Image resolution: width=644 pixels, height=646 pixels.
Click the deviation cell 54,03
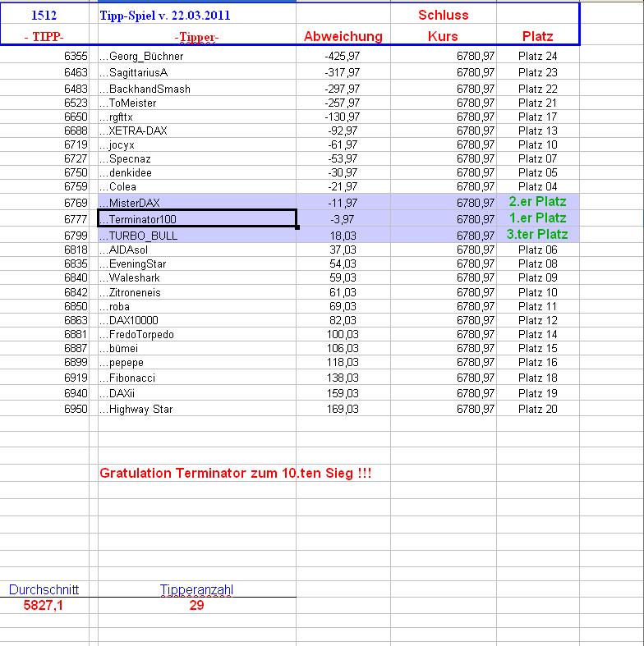(x=343, y=264)
